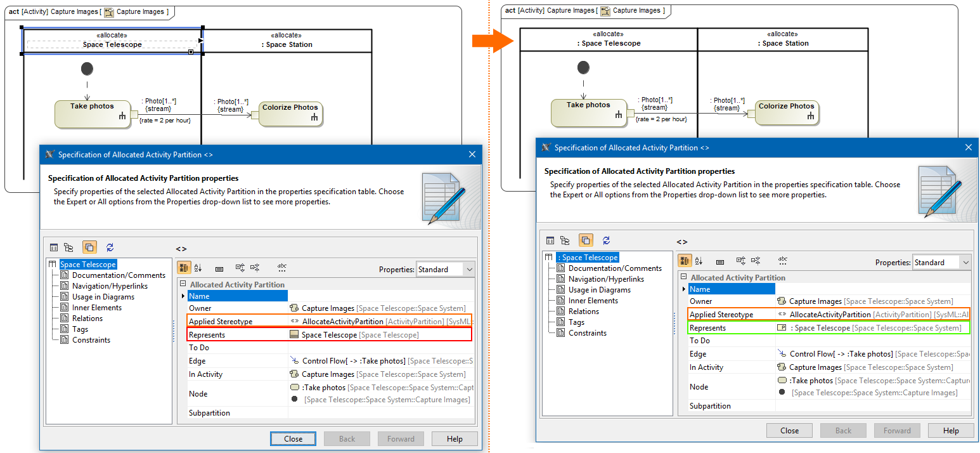Click Applied Stereotype row in red-boxed Represents dialog
980x453 pixels.
point(330,322)
